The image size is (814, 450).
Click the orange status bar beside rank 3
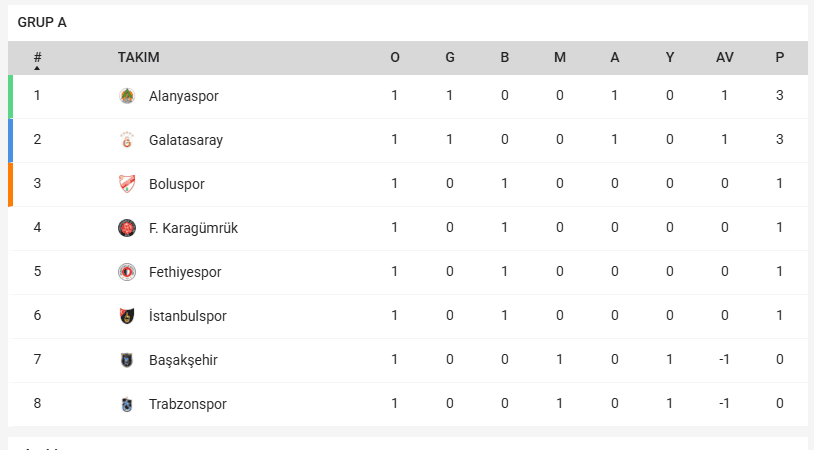(x=10, y=184)
